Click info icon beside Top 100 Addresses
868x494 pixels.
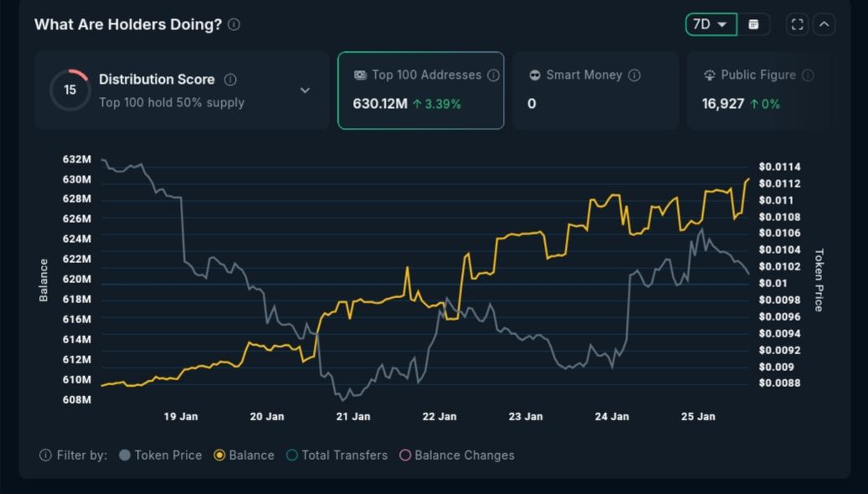[x=493, y=75]
